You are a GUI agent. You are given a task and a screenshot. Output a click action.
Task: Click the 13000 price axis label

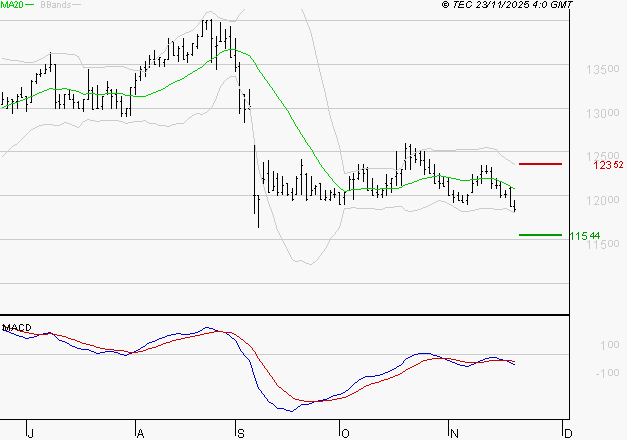[603, 114]
